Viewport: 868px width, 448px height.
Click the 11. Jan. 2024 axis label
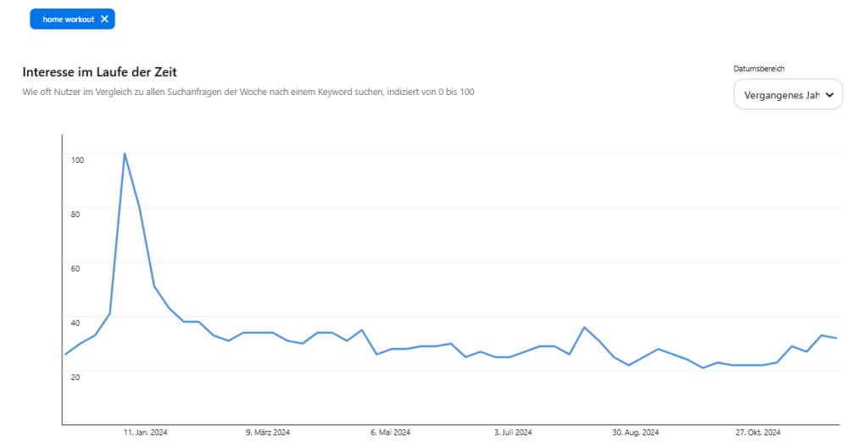[x=147, y=433]
